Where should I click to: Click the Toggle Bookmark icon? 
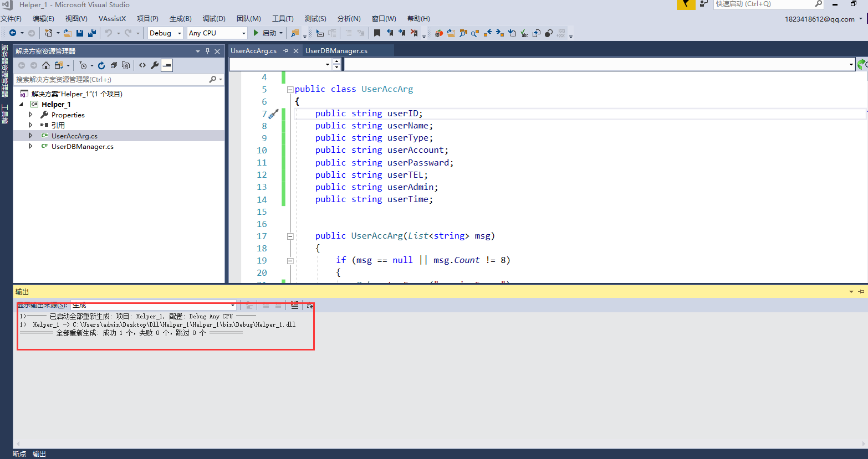(x=377, y=33)
